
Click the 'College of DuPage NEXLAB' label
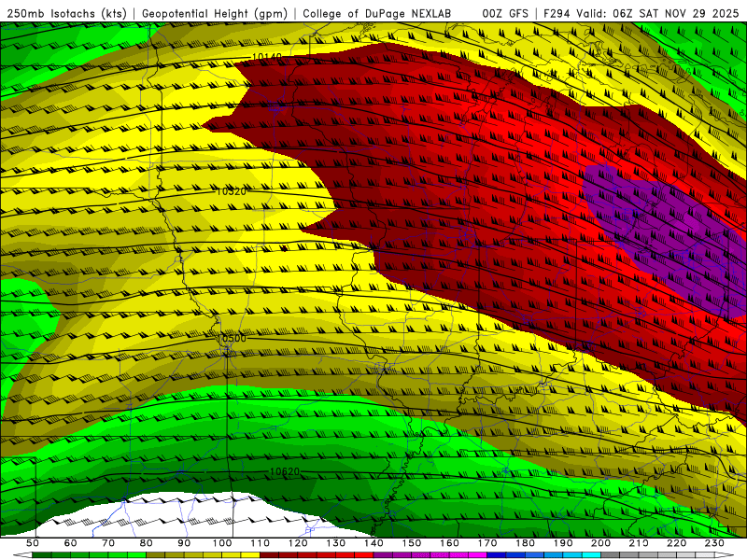pos(377,14)
